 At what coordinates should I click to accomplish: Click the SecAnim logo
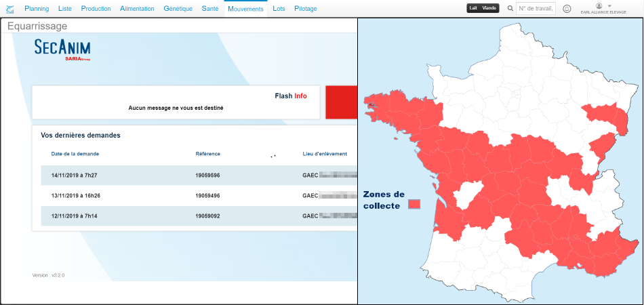(x=62, y=50)
